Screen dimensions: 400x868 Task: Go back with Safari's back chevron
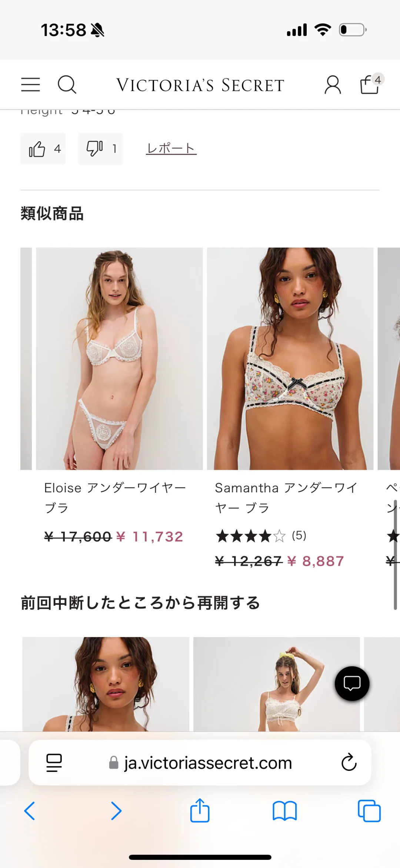[x=30, y=811]
